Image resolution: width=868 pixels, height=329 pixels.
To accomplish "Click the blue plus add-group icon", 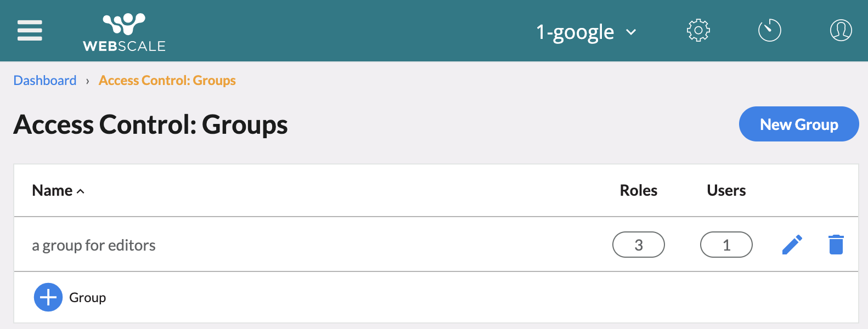I will pyautogui.click(x=48, y=297).
